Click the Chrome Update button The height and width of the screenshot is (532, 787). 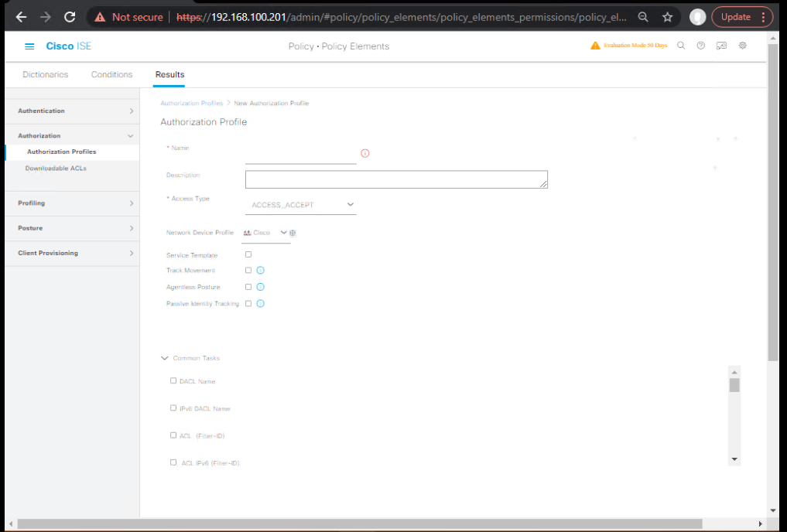(x=742, y=17)
